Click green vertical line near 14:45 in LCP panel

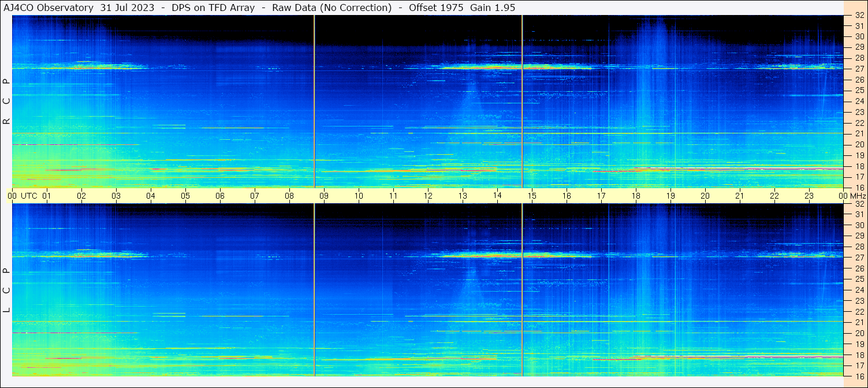click(522, 290)
